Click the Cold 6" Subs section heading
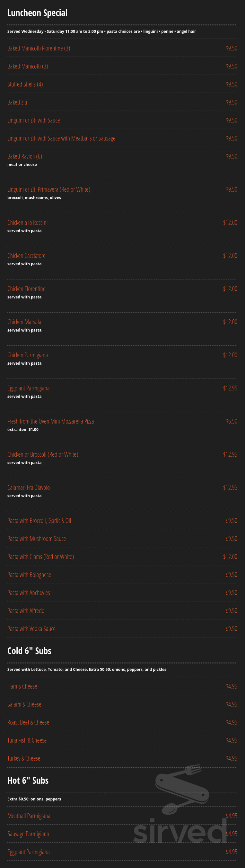 pyautogui.click(x=29, y=651)
